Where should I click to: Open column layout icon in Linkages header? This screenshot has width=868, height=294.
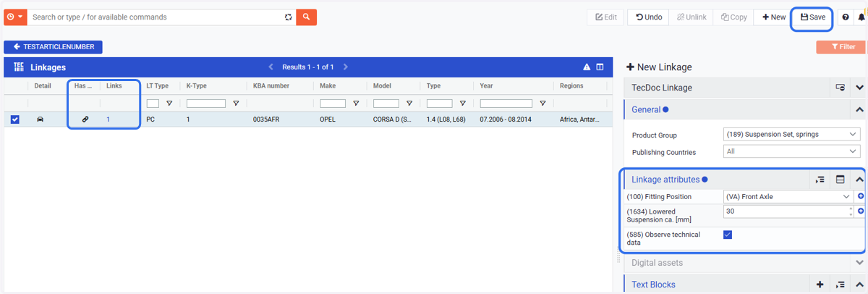tap(600, 67)
